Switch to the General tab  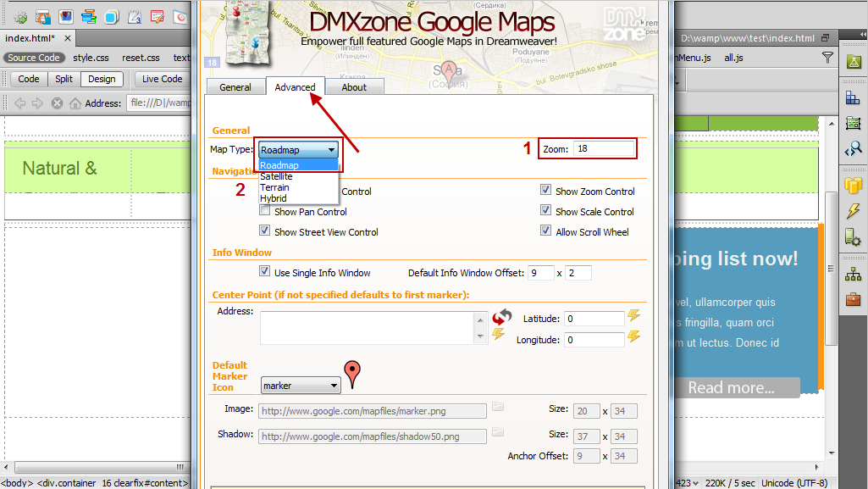(235, 87)
